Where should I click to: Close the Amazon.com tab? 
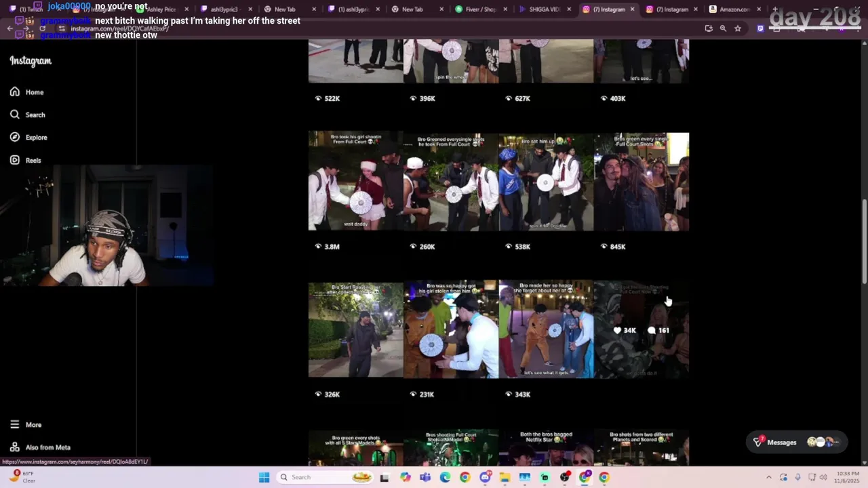[759, 9]
